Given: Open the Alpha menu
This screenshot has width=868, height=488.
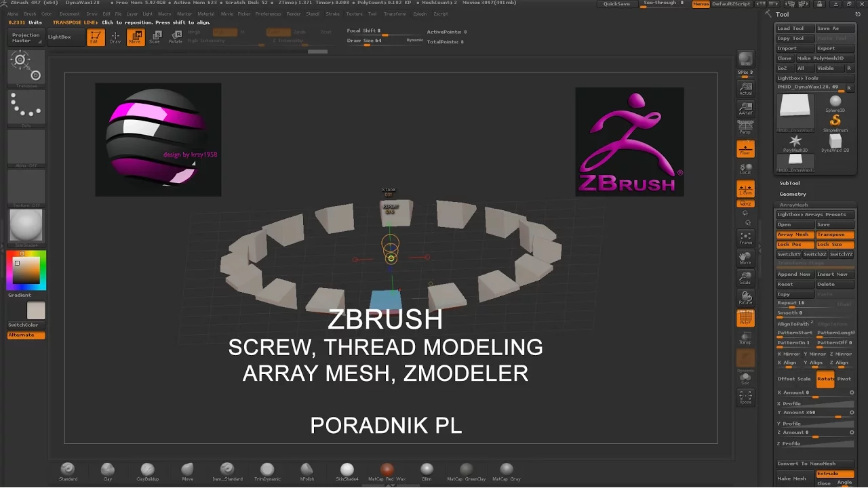Looking at the screenshot, I should [13, 14].
